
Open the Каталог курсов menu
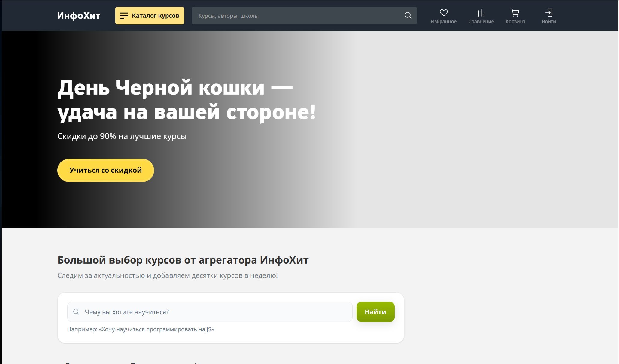pos(155,16)
